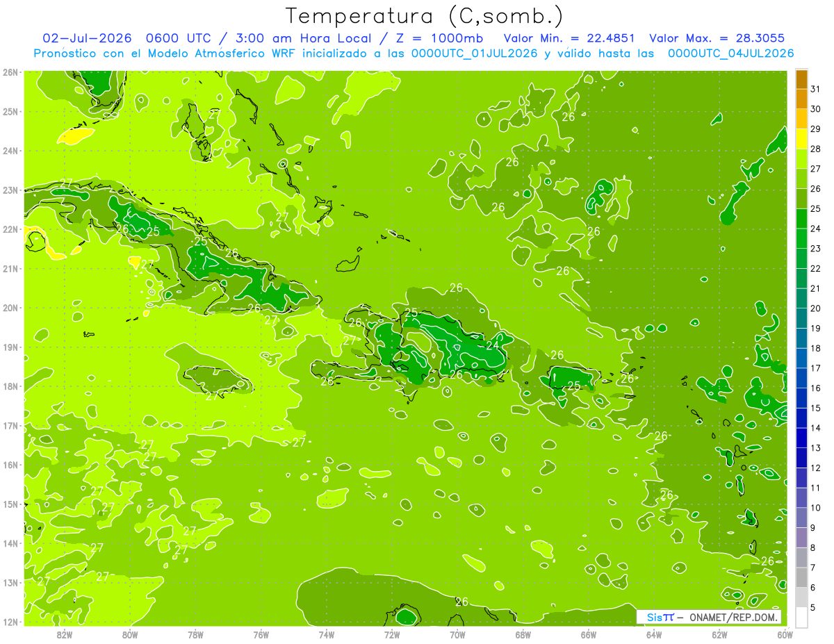
Task: Click the Valor Max. = 28.3055 text
Action: pos(717,38)
